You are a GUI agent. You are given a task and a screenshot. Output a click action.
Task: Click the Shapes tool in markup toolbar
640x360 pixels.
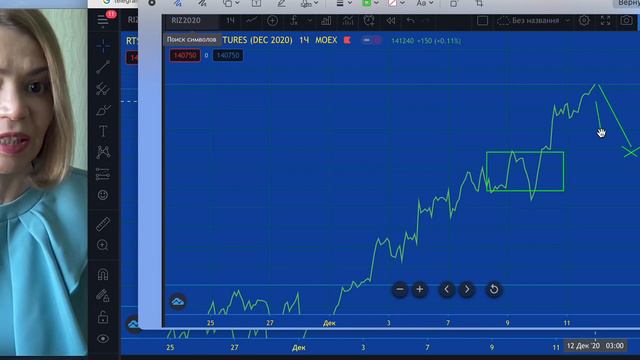227,3
